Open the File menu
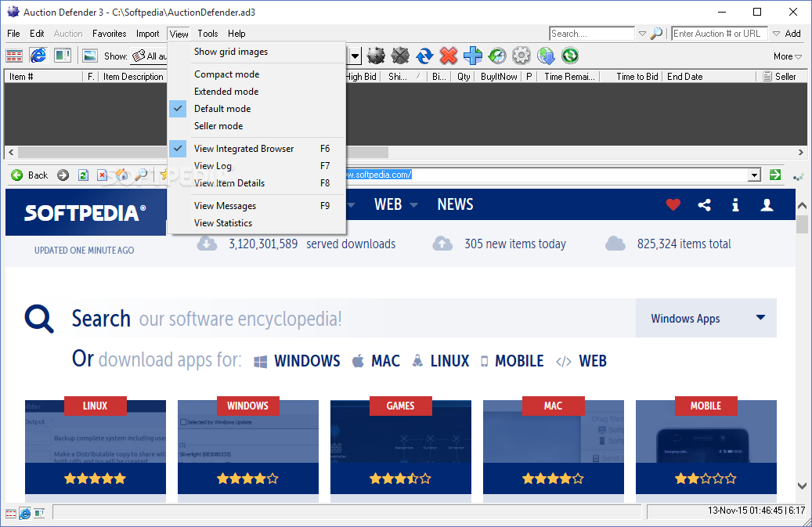Image resolution: width=812 pixels, height=527 pixels. [13, 34]
